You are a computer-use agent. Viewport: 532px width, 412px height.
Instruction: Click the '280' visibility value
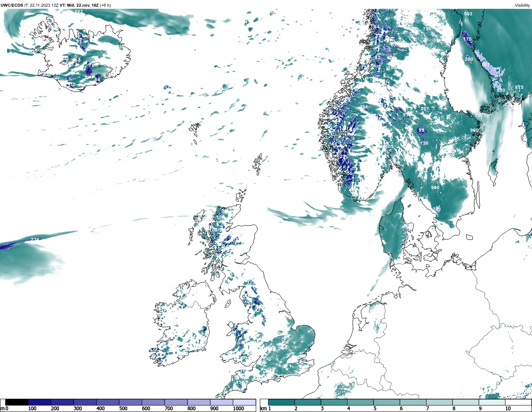tap(469, 59)
